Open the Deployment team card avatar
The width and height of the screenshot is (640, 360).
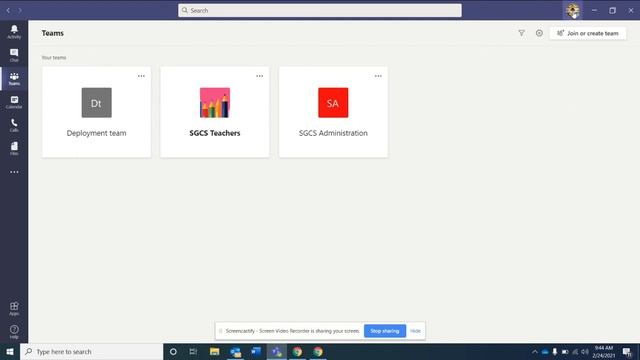[96, 103]
